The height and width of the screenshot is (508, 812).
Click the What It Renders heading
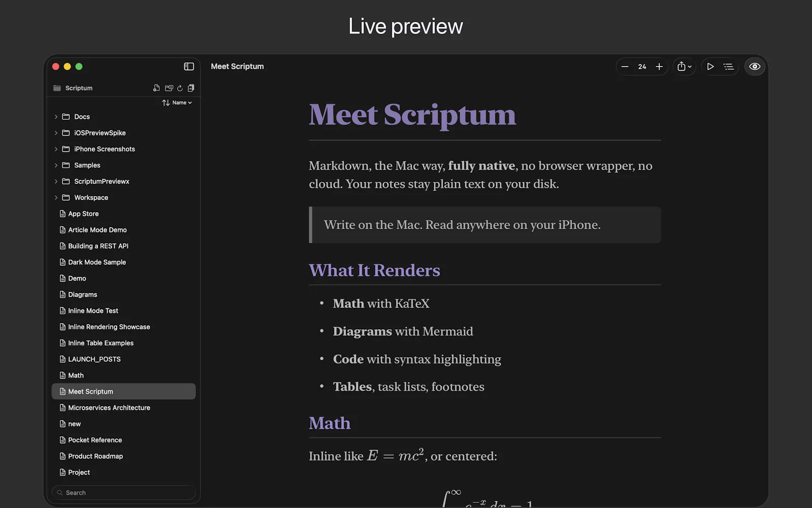click(x=375, y=270)
